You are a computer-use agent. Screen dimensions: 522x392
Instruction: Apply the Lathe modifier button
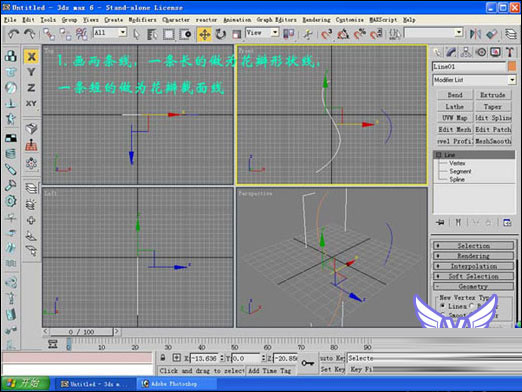455,107
